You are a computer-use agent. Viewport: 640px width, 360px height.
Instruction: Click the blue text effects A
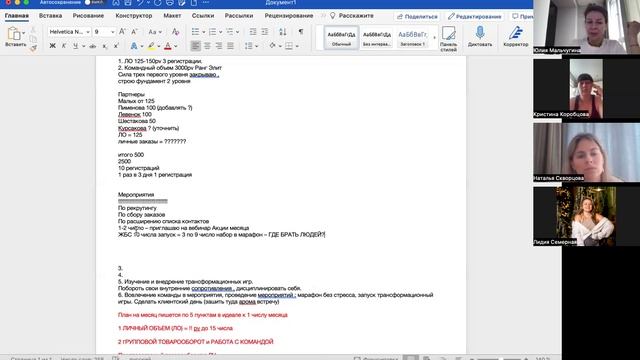tap(134, 46)
